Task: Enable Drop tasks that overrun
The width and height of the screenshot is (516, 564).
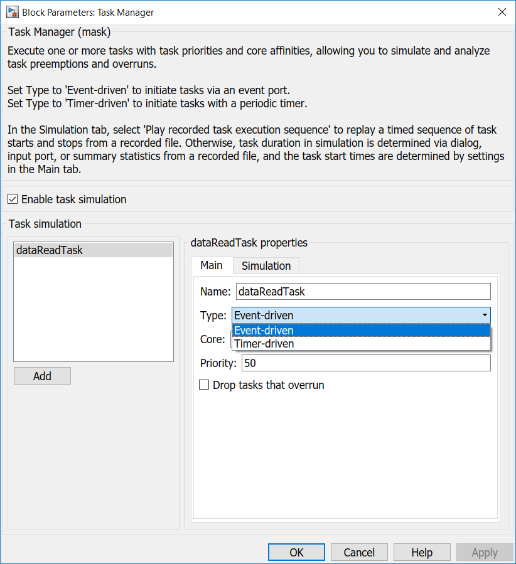Action: (x=204, y=385)
